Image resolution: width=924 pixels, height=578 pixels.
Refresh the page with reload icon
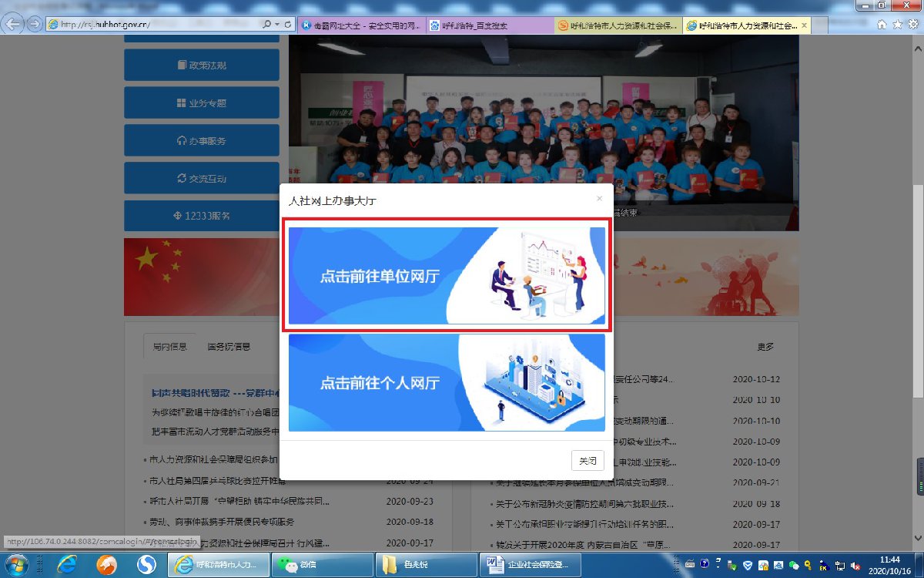286,25
